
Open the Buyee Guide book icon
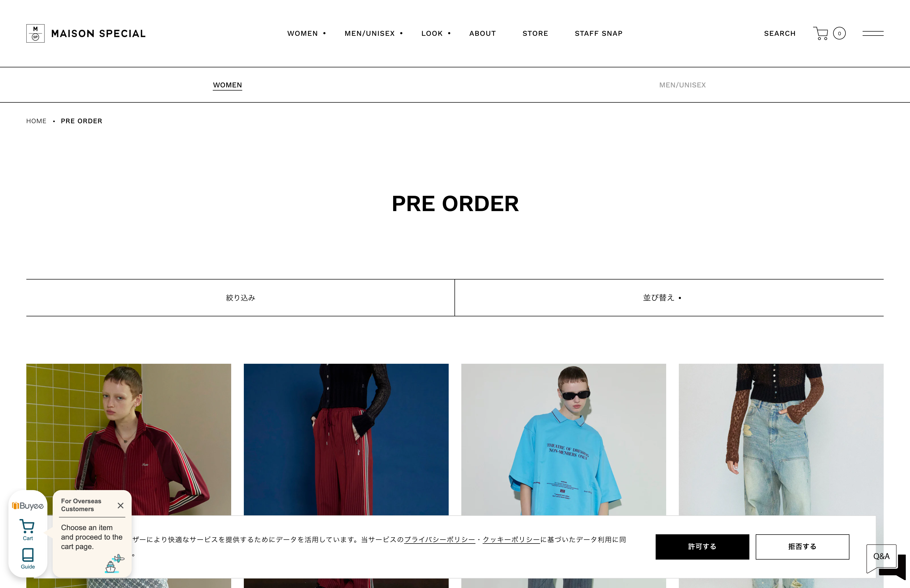[x=28, y=558]
